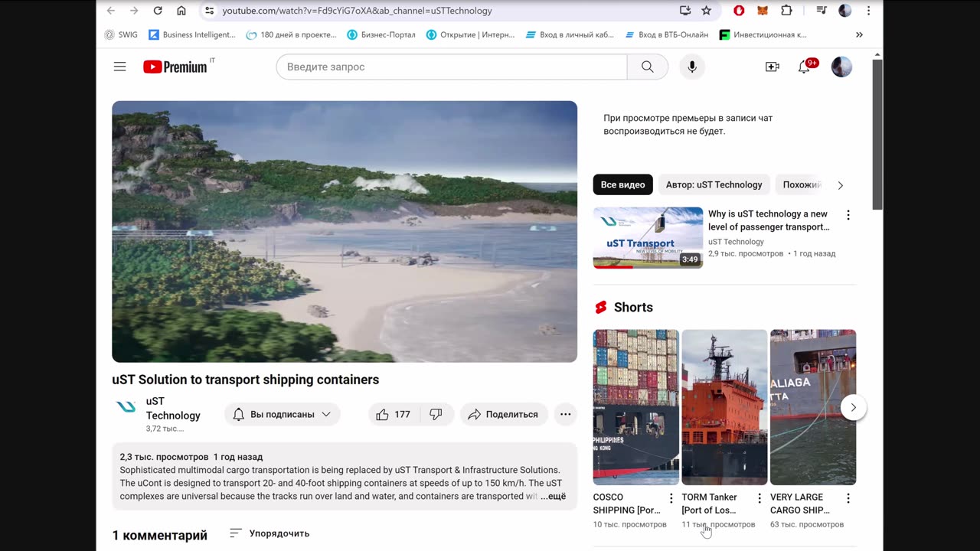The image size is (980, 551).
Task: Open the notifications bell
Action: coord(805,67)
